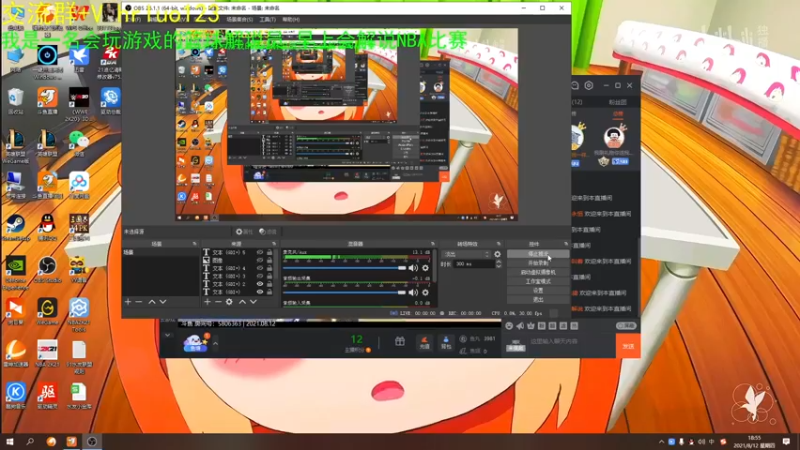Click the transition duration 300 ms stepper arrows
This screenshot has height=450, width=800.
click(498, 264)
